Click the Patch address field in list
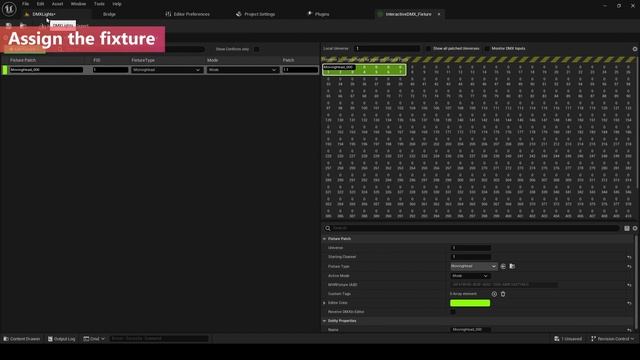Image resolution: width=640 pixels, height=360 pixels. coord(300,70)
